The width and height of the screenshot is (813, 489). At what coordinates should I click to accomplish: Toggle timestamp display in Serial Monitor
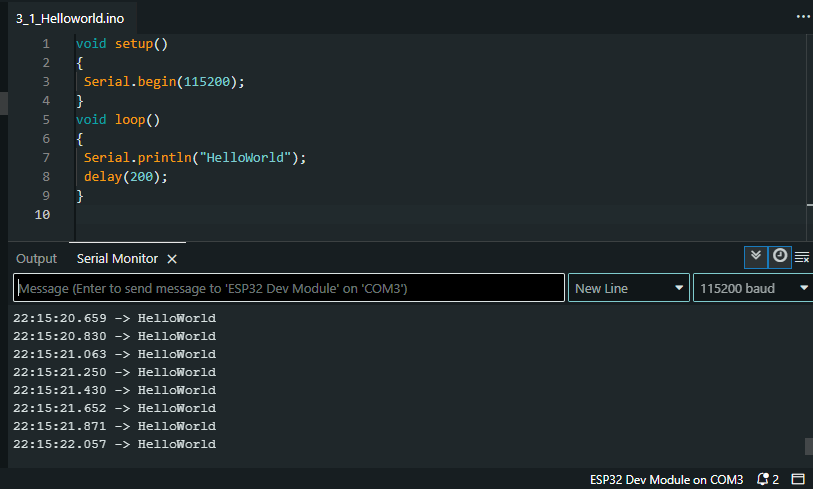pos(780,257)
